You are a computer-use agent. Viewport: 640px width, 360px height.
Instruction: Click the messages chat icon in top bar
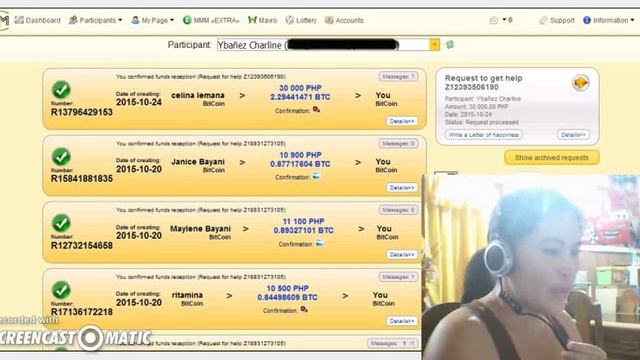tap(494, 20)
